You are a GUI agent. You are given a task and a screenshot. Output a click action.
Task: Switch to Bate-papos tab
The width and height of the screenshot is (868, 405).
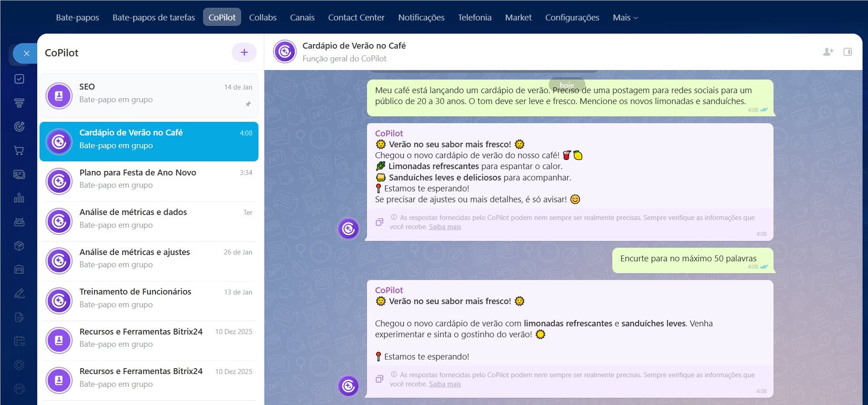(77, 17)
